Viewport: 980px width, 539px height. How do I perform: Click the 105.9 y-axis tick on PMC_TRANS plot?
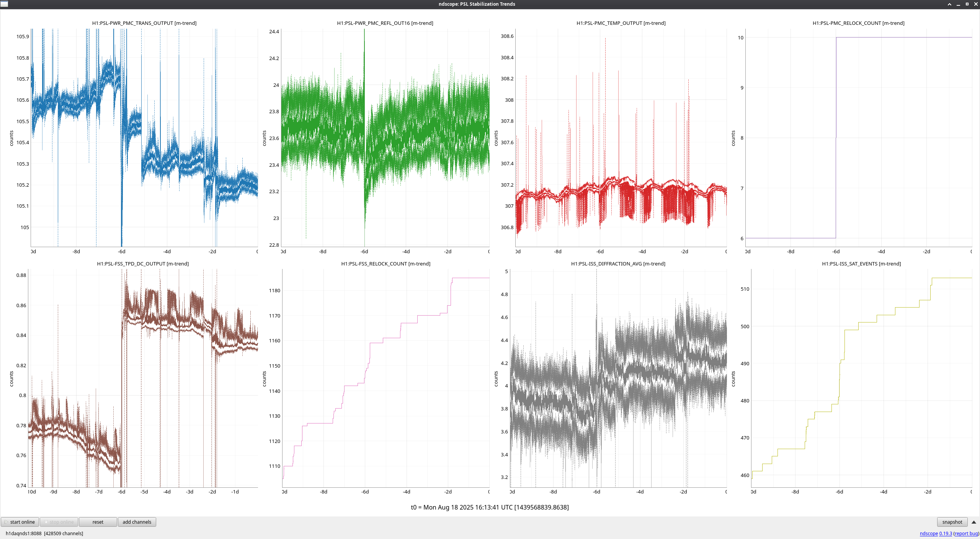tap(23, 37)
